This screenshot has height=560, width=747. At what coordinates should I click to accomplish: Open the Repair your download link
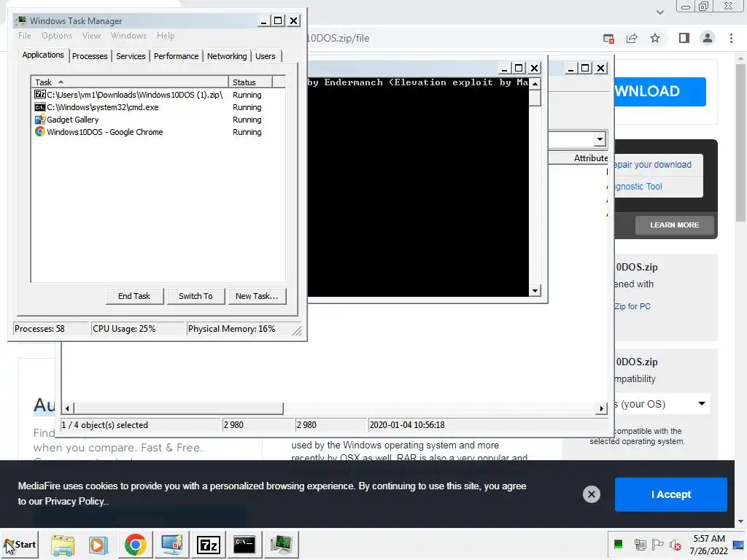pyautogui.click(x=652, y=165)
